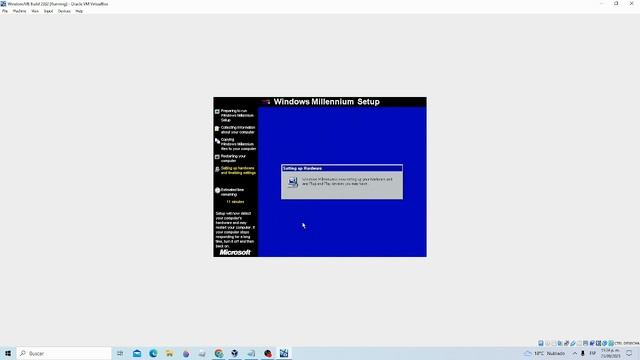Click the USB devices status bar icon
The height and width of the screenshot is (360, 640).
[573, 343]
